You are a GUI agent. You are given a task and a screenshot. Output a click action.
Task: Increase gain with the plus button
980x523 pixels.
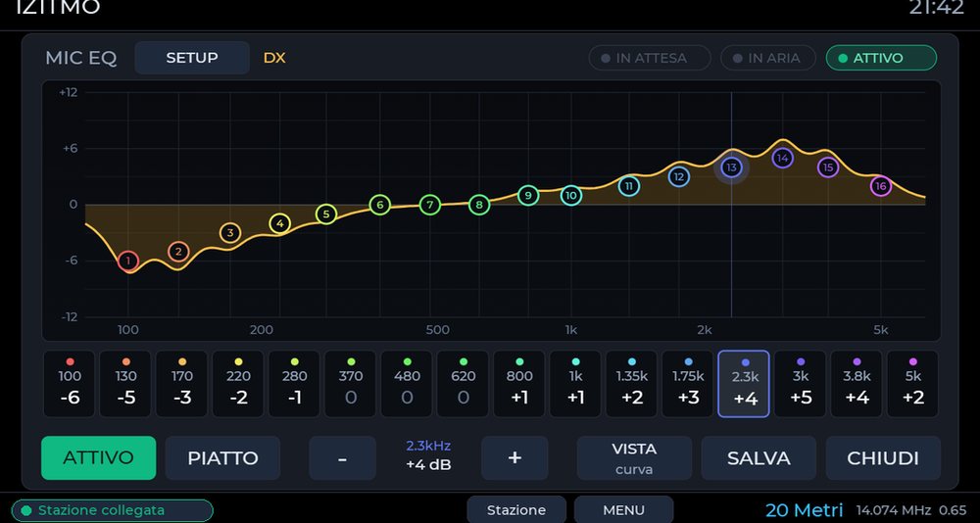tap(515, 458)
